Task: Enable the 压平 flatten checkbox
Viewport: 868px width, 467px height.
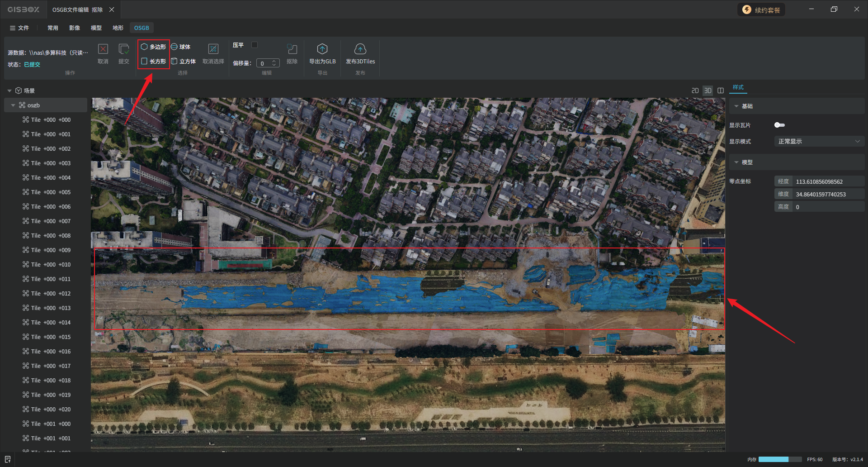Action: pyautogui.click(x=255, y=45)
